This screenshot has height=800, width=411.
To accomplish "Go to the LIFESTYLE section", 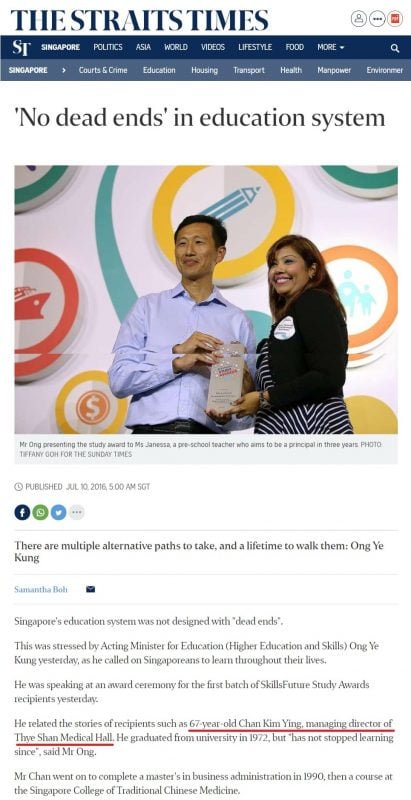I will click(255, 47).
